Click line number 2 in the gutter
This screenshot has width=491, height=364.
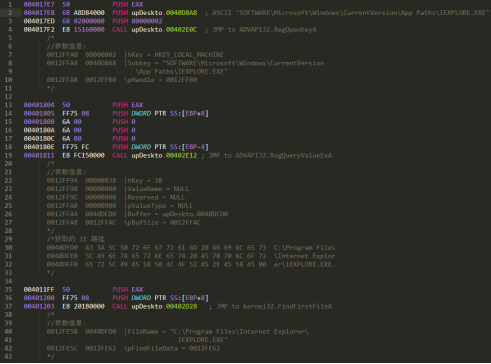[x=10, y=13]
